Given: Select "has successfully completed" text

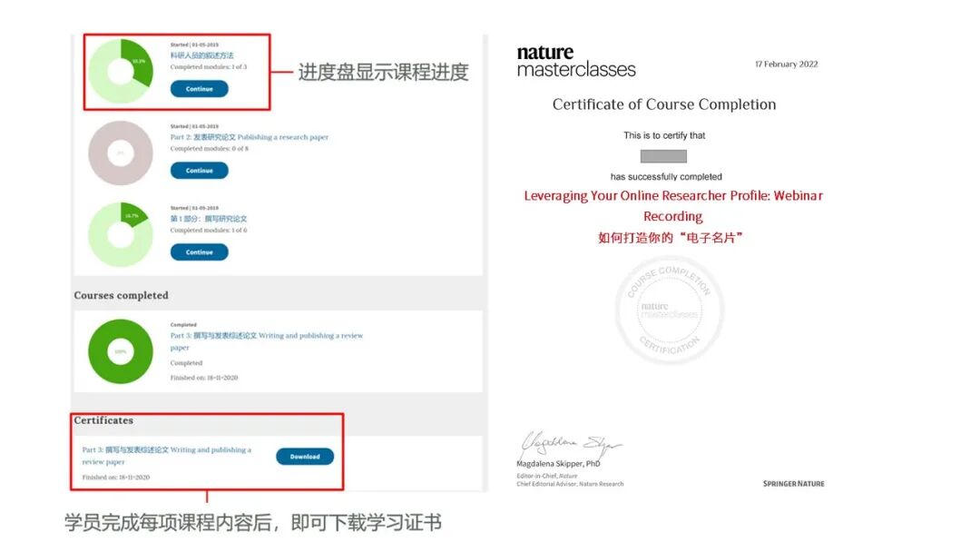Looking at the screenshot, I should [666, 177].
